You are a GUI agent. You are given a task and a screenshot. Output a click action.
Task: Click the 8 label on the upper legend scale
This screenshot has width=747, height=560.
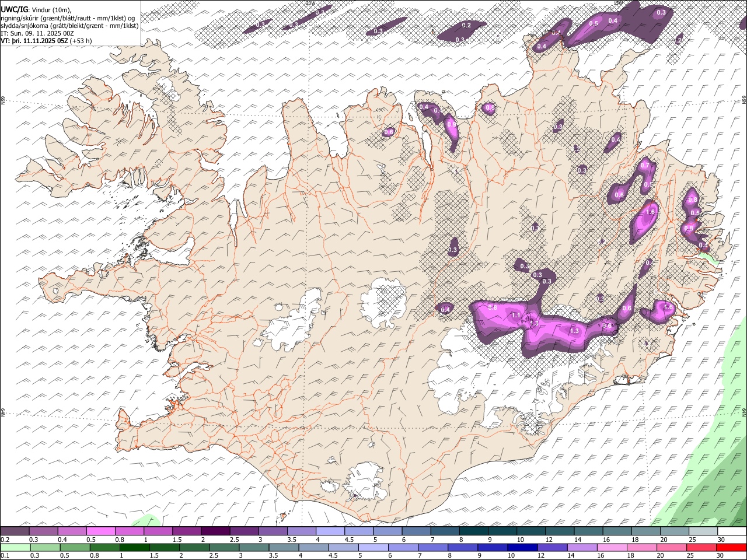click(x=460, y=539)
